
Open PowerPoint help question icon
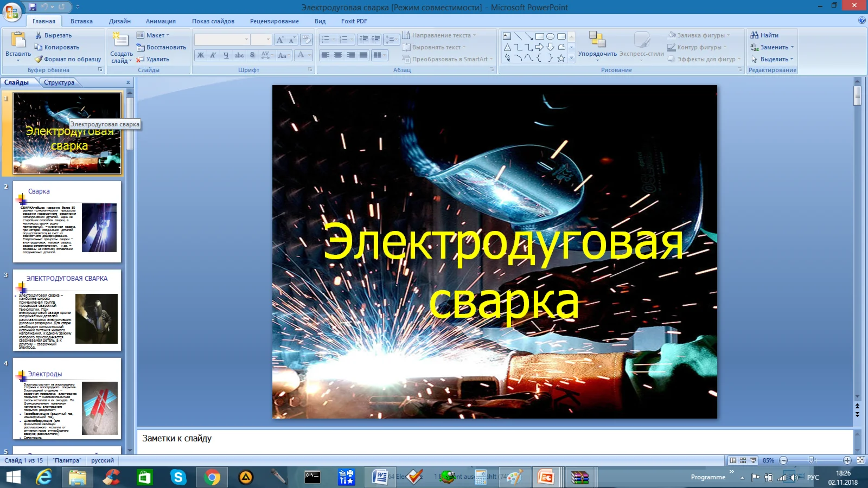coord(862,21)
